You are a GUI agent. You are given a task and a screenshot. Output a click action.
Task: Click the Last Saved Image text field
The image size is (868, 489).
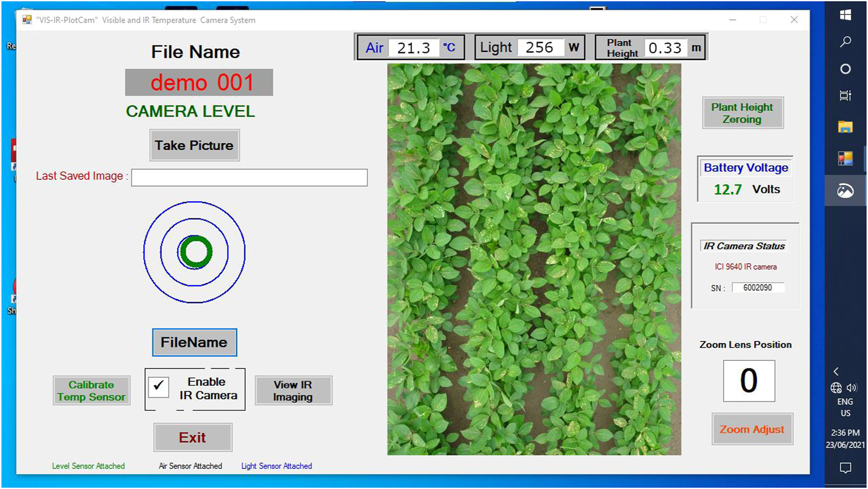(x=249, y=177)
